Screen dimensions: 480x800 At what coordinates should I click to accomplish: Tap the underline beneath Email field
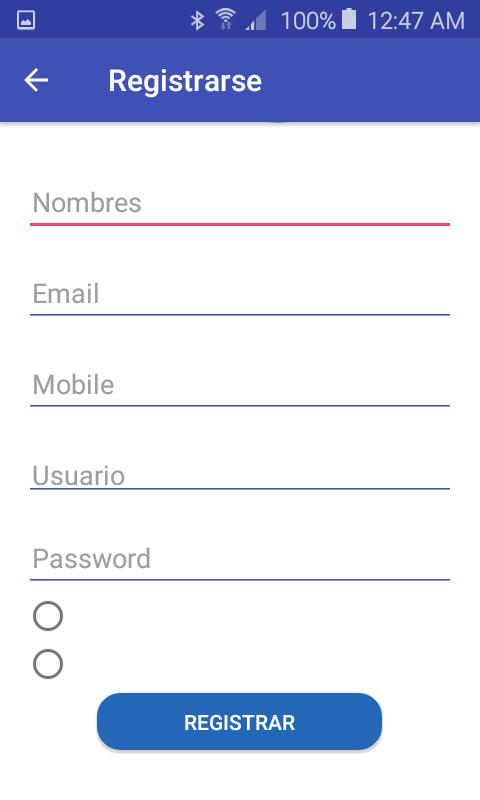240,315
